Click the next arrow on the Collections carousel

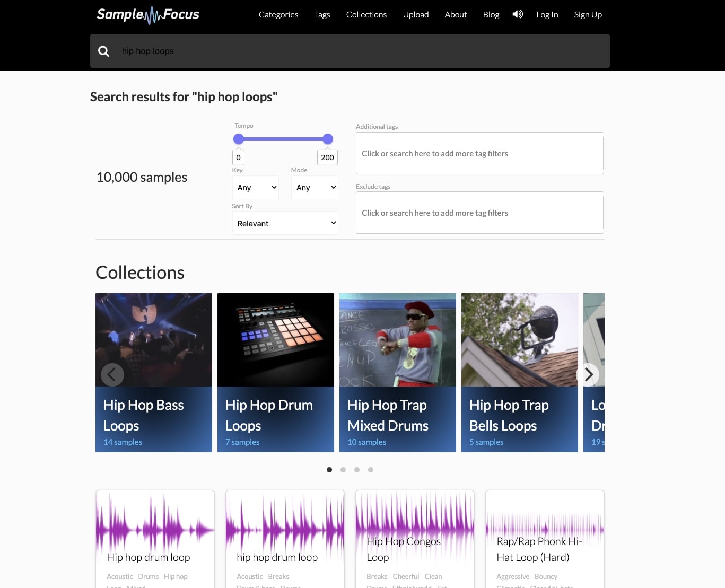click(588, 374)
